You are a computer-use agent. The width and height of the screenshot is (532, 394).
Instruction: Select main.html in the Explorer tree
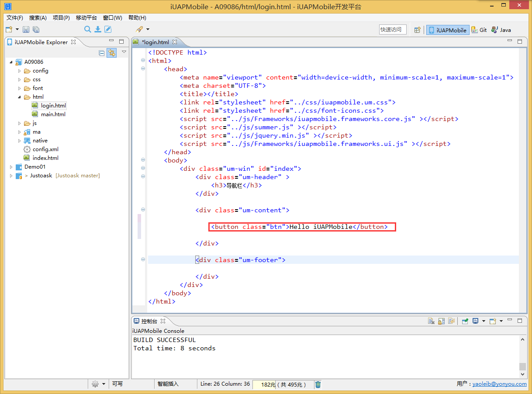[53, 114]
